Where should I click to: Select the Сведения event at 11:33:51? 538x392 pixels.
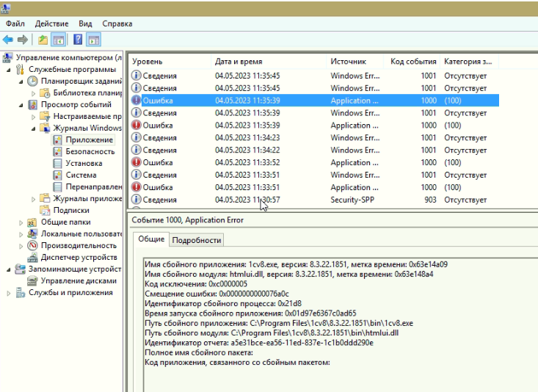tap(314, 175)
